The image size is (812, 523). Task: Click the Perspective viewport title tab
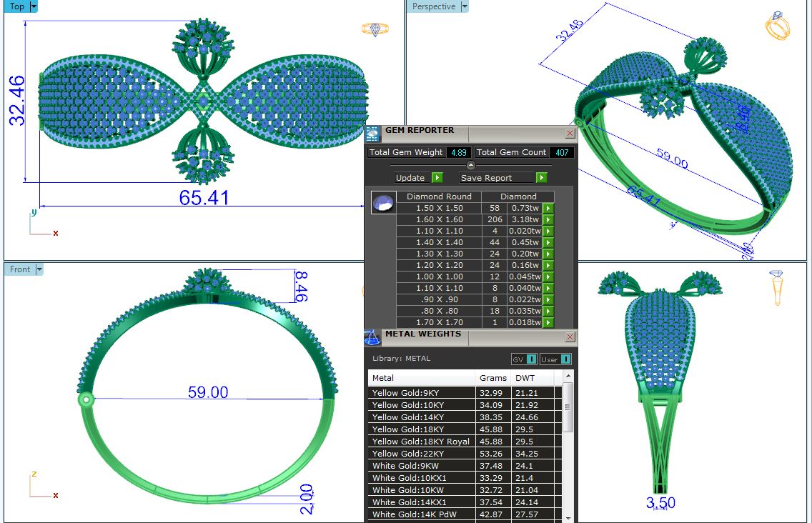[433, 6]
